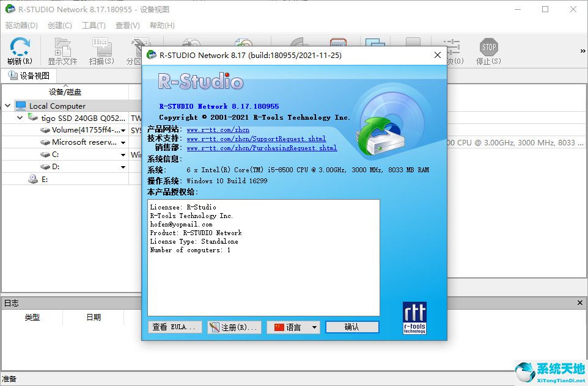Click the Chinese flag icon on the 语言 button
The width and height of the screenshot is (588, 386).
point(281,327)
